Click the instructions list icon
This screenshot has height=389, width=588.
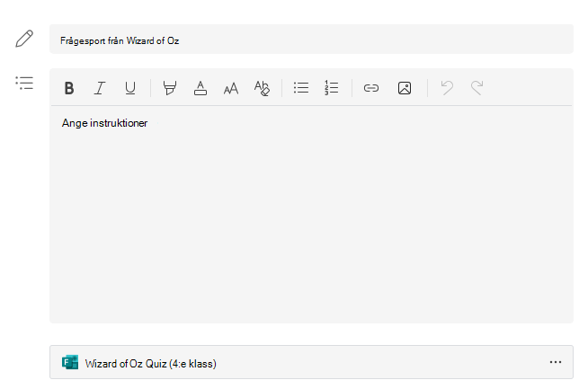(24, 83)
